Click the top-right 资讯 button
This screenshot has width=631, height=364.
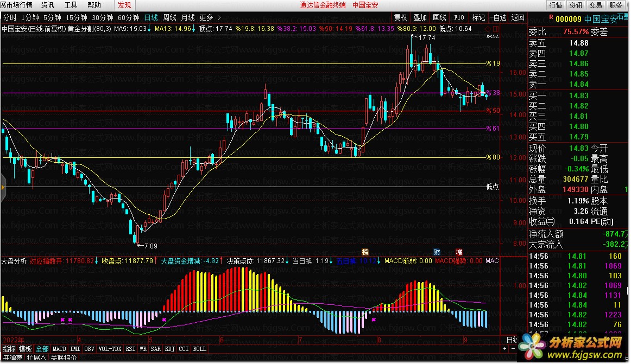[x=576, y=5]
